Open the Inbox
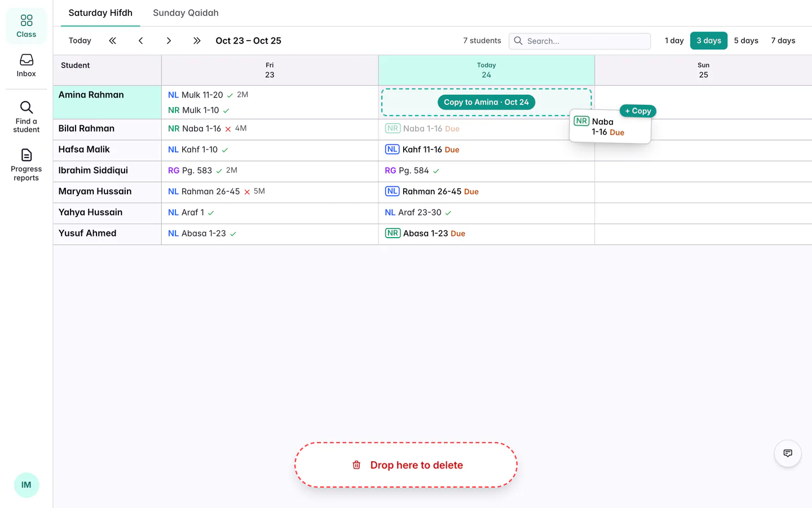Screen dimensions: 812x508 (27, 65)
